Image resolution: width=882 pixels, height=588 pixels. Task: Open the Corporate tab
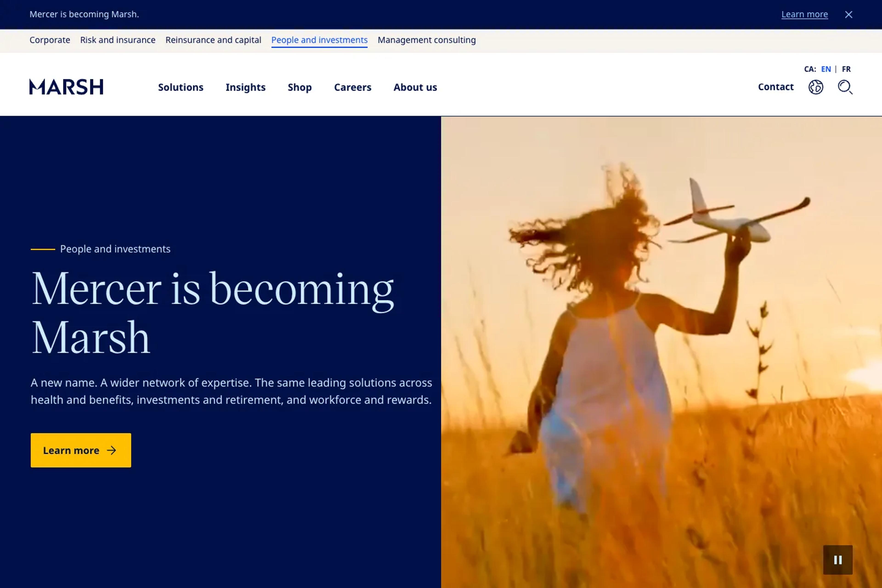point(50,40)
